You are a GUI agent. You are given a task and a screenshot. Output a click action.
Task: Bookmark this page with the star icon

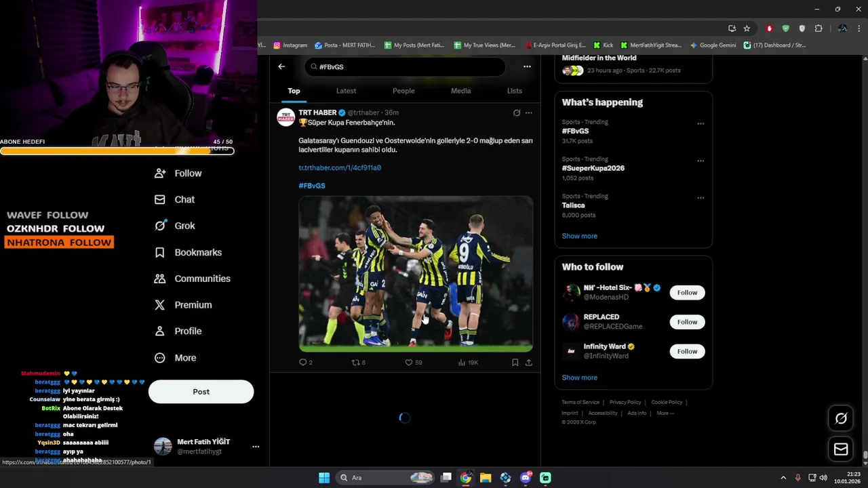click(x=747, y=28)
